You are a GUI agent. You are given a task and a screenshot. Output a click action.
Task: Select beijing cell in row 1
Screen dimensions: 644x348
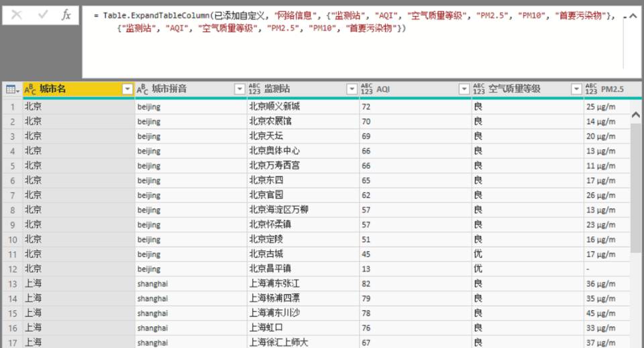click(x=191, y=107)
